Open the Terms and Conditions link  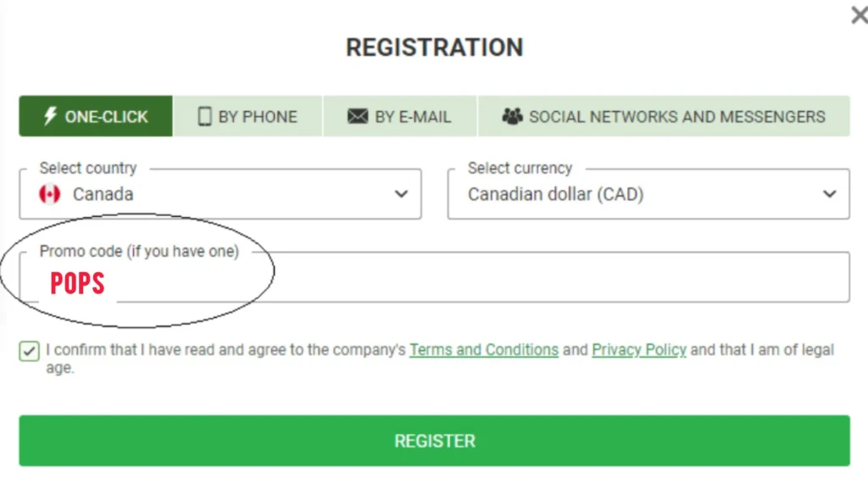pyautogui.click(x=484, y=350)
